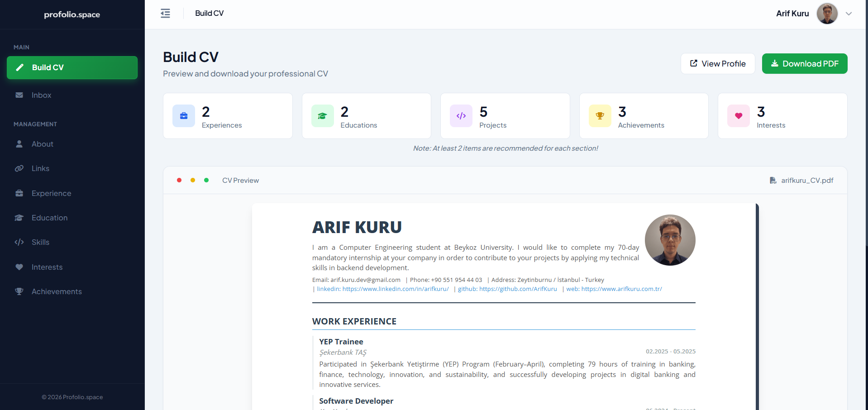Click the '2 Experiences' count text
Image resolution: width=868 pixels, height=410 pixels.
pyautogui.click(x=222, y=117)
